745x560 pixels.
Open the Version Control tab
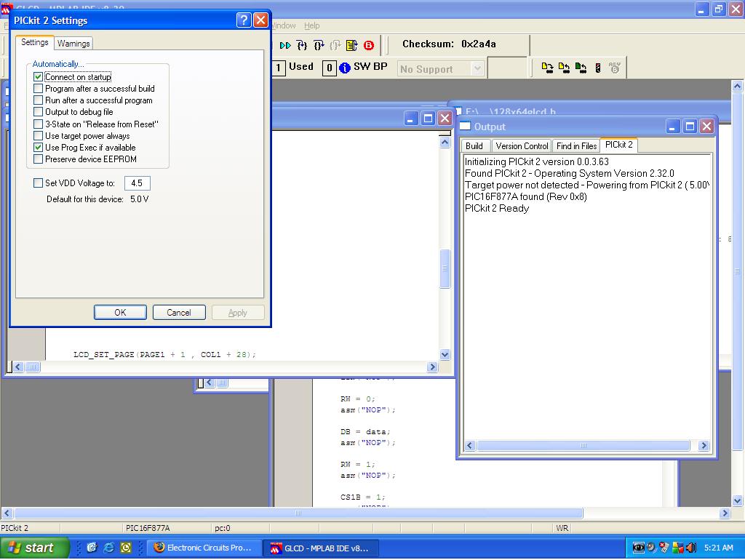522,146
